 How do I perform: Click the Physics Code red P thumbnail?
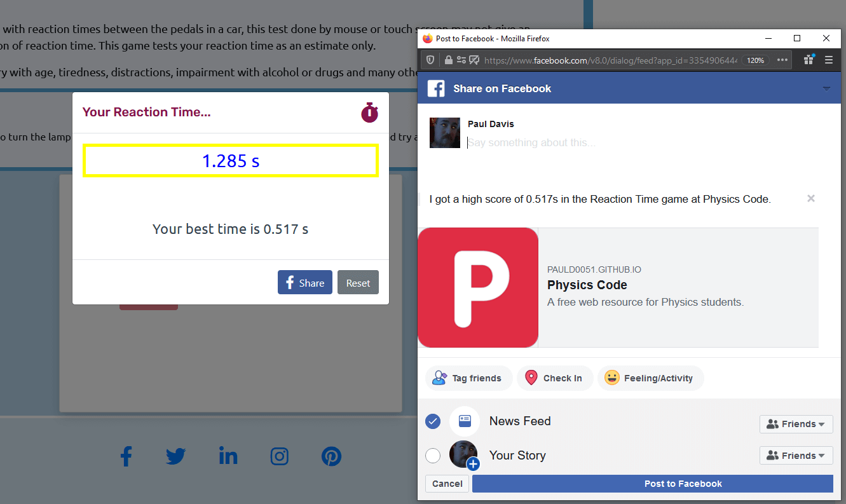pyautogui.click(x=478, y=287)
